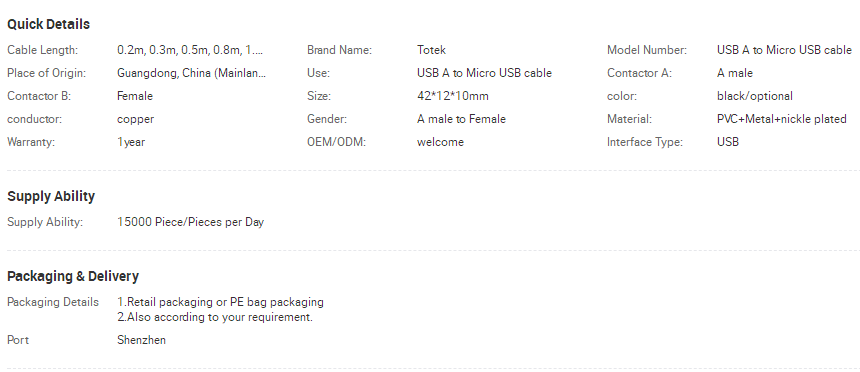Select the Model Number value text

784,50
